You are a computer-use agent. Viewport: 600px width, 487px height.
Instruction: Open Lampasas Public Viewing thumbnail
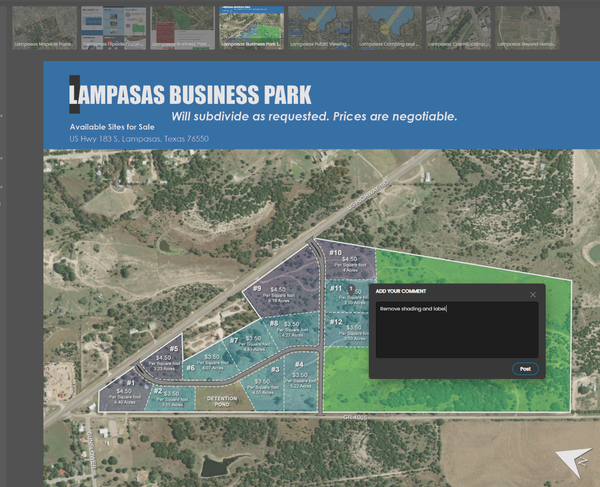click(321, 28)
